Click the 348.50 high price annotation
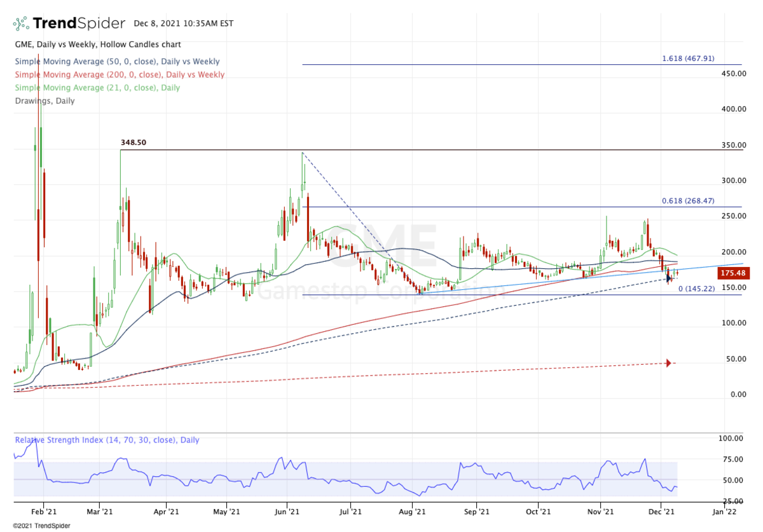The width and height of the screenshot is (763, 532). click(134, 143)
